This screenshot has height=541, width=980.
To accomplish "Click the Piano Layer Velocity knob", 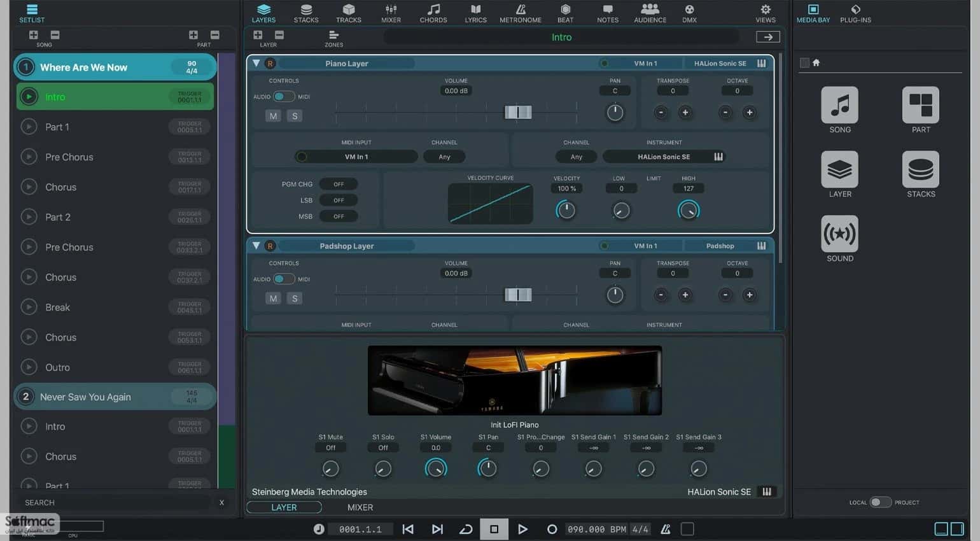I will tap(566, 210).
